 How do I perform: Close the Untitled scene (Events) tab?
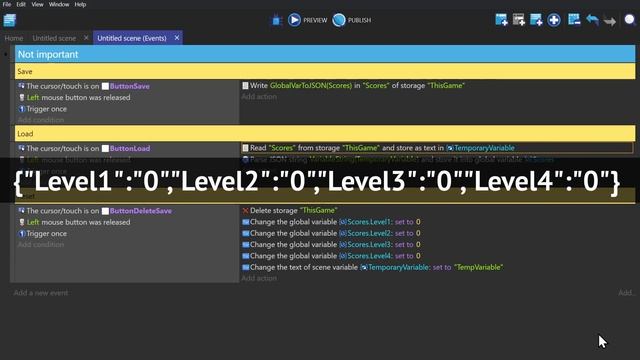pyautogui.click(x=177, y=38)
